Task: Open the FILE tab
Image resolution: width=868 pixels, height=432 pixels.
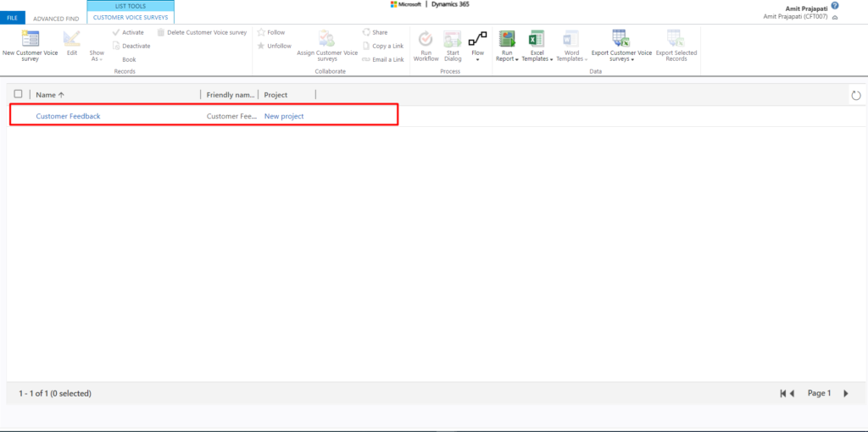Action: click(13, 19)
